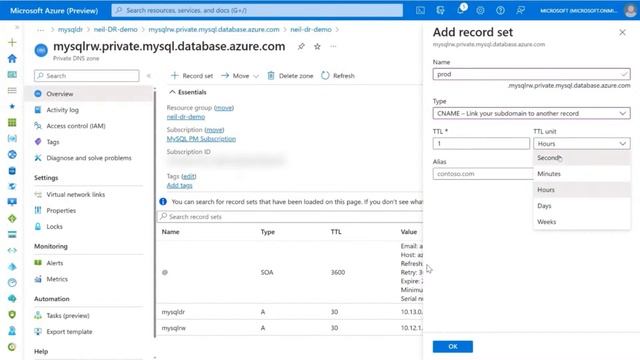Image resolution: width=640 pixels, height=360 pixels.
Task: Click the resource menu Search box
Action: coord(87,76)
